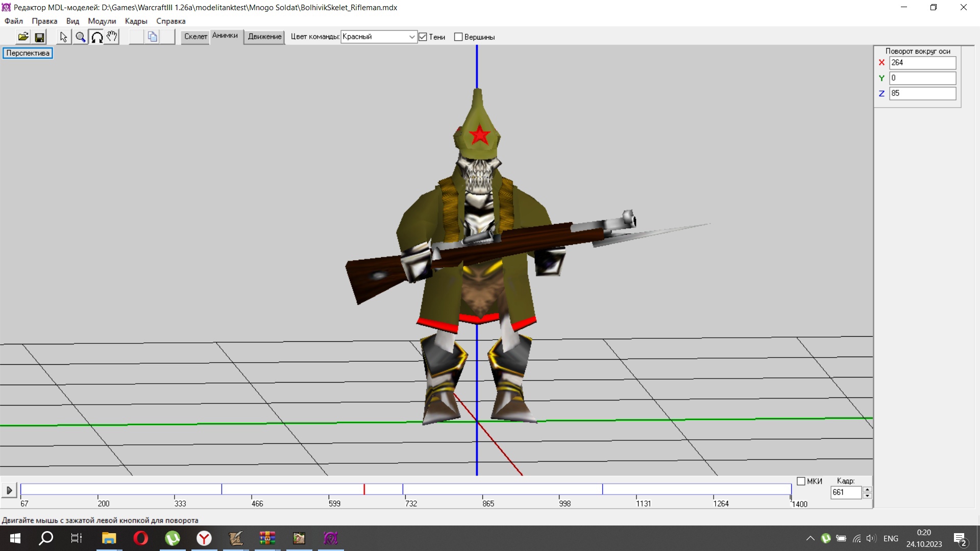Toggle the Тени shadows checkbox
Screen dimensions: 980x551
coord(423,37)
